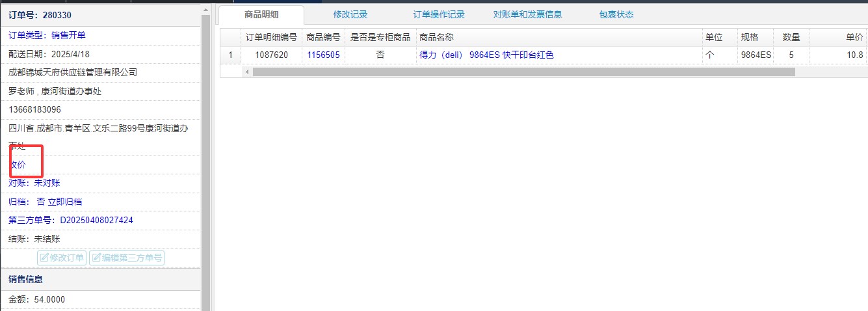Click the 数量 column header
Screen dimensions: 868x311
coord(791,37)
